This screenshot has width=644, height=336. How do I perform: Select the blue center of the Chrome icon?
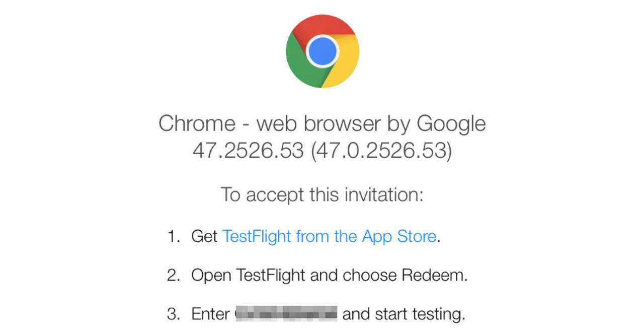[x=322, y=50]
